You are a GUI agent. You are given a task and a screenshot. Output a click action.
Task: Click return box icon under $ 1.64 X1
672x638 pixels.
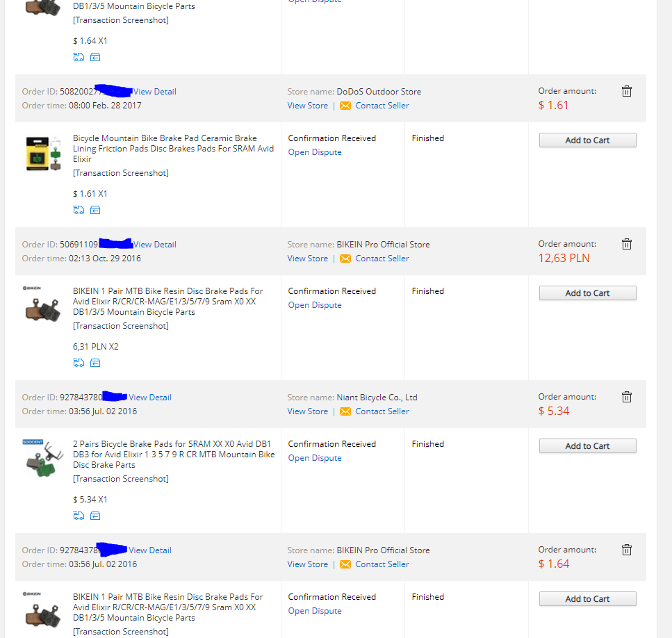tap(95, 57)
